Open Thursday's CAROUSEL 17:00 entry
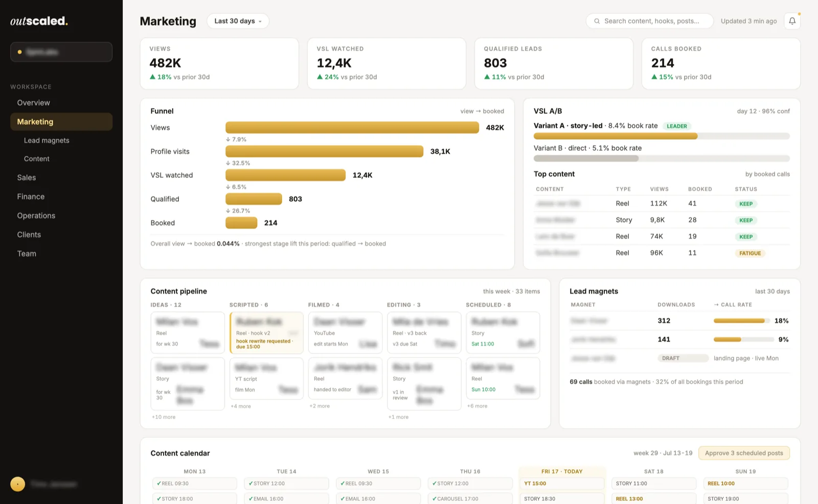Image resolution: width=818 pixels, height=504 pixels. point(470,498)
